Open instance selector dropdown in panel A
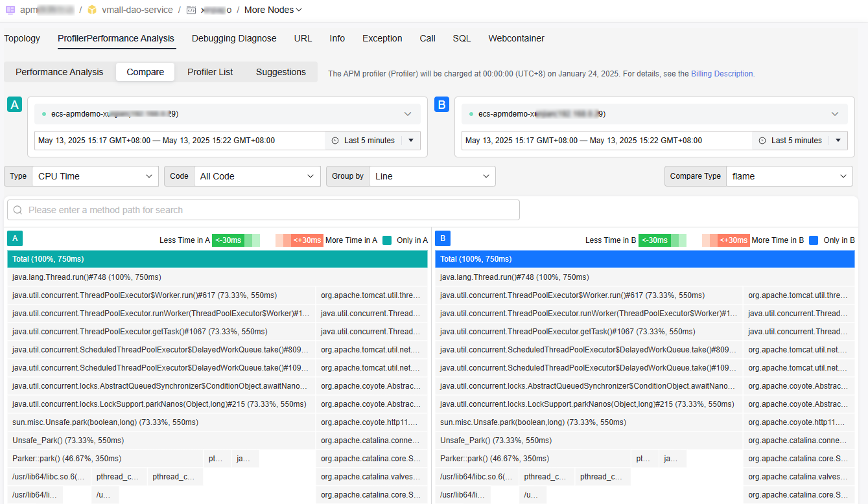 228,114
